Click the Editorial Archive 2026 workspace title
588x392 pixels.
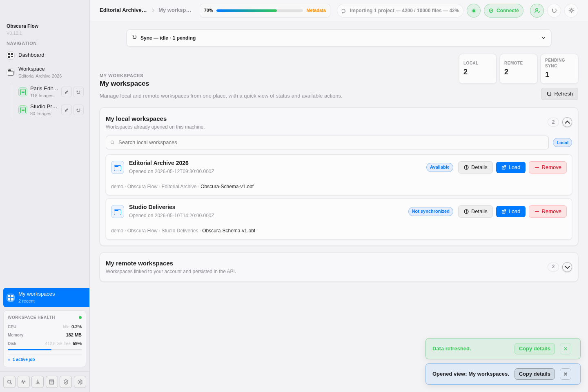coord(159,163)
